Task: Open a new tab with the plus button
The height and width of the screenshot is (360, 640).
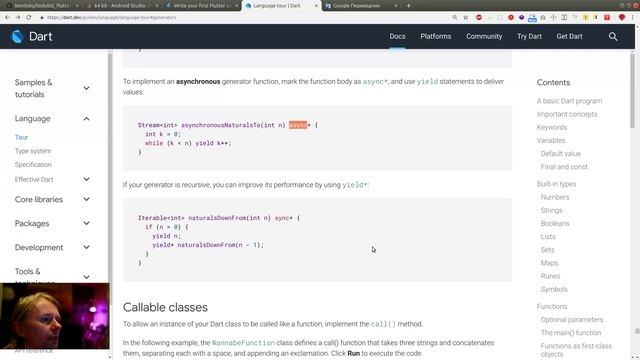Action: (x=408, y=6)
